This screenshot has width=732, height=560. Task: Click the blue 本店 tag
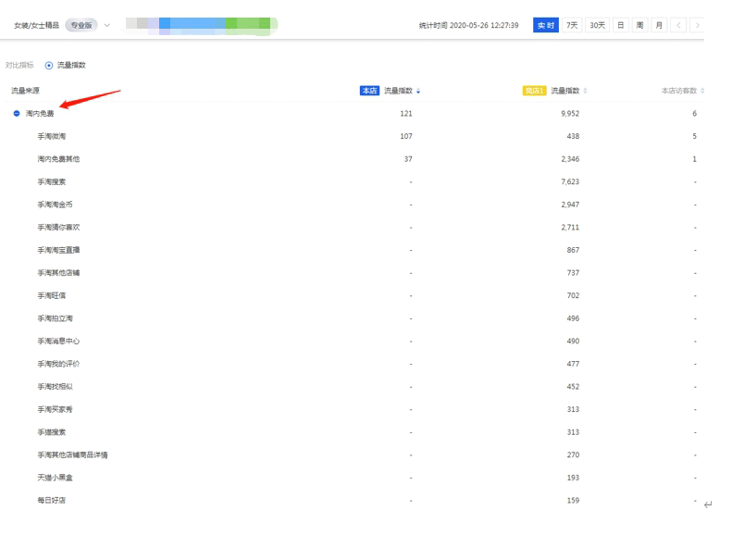[369, 91]
